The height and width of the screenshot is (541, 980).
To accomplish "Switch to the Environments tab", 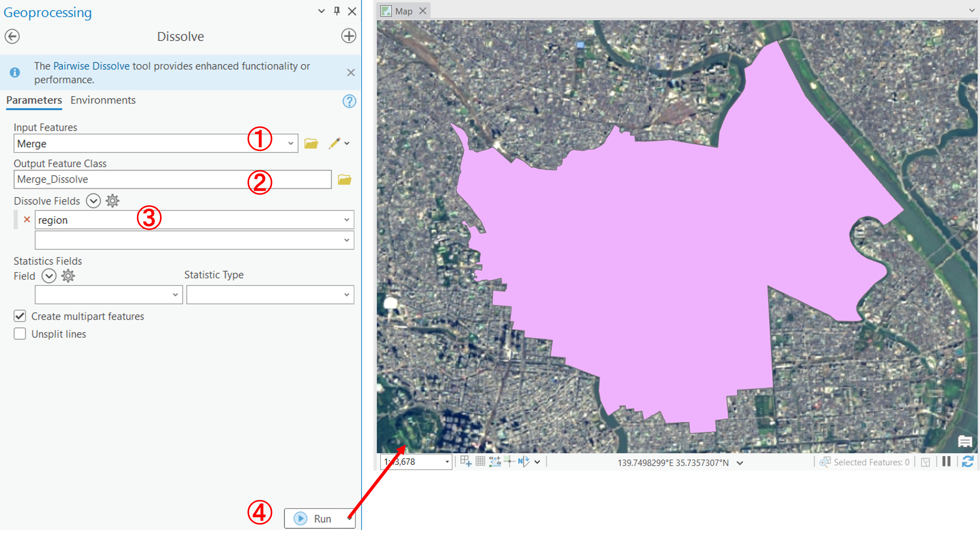I will pyautogui.click(x=103, y=100).
